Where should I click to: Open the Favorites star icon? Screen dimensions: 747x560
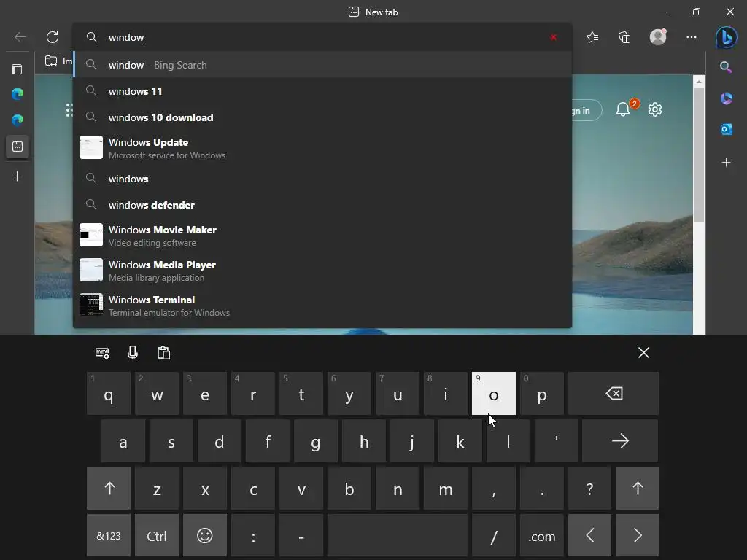tap(592, 37)
